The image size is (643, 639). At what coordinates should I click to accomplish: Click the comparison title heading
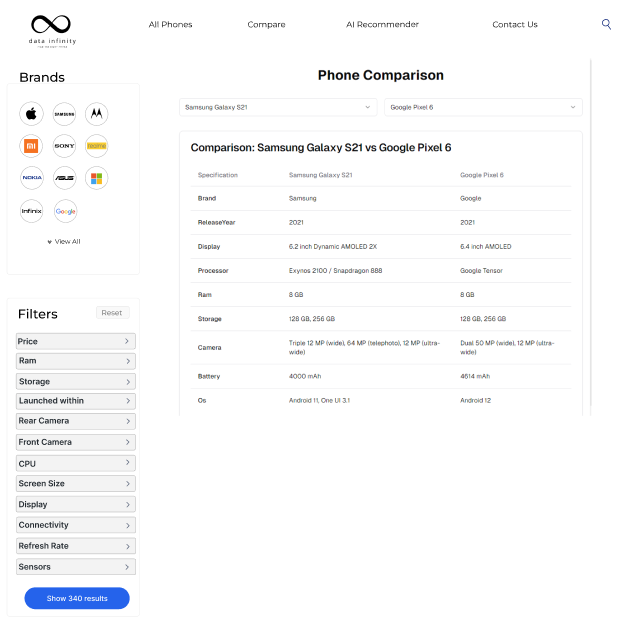(321, 148)
